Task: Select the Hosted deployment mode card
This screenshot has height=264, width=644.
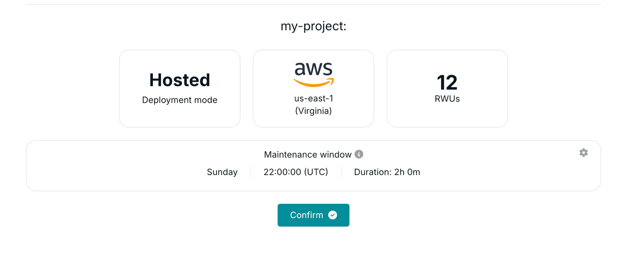Action: click(x=179, y=88)
